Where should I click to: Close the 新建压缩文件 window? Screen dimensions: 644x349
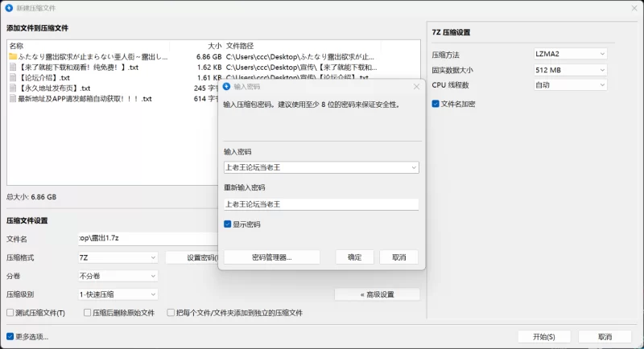click(x=634, y=8)
